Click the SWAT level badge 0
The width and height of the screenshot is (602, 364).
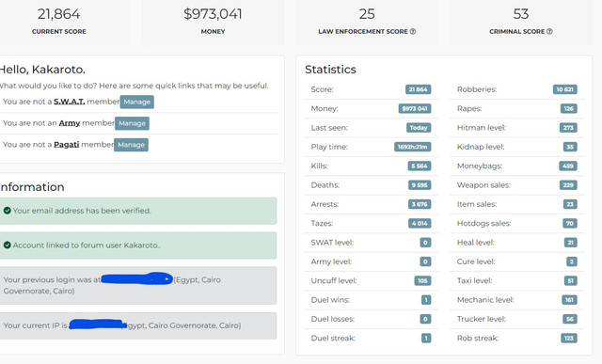tap(425, 243)
